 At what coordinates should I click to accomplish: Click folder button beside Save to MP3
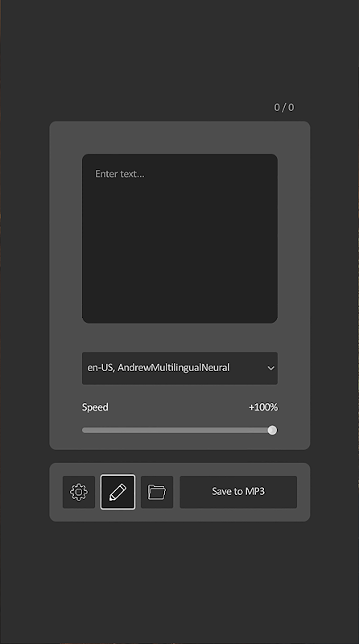click(x=157, y=492)
